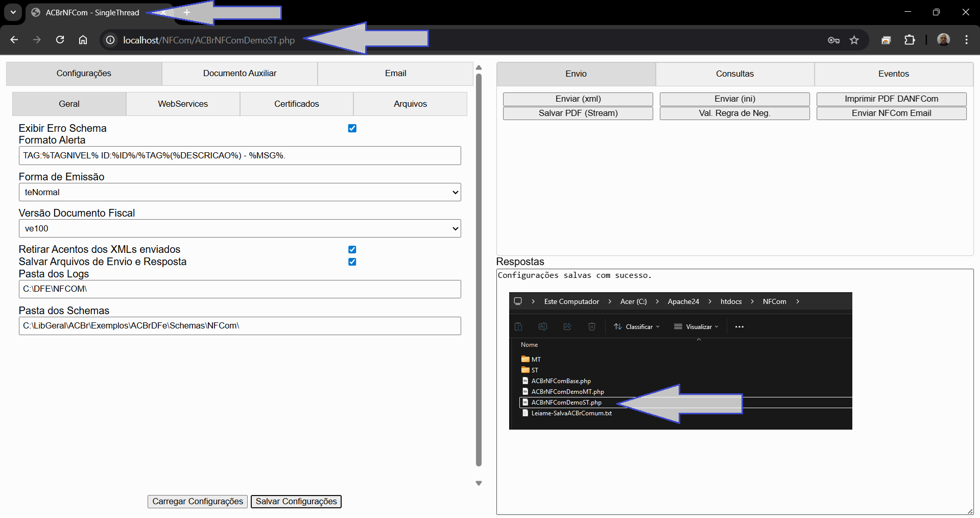Viewport: 980px width, 518px height.
Task: Open the Email tab
Action: click(395, 74)
